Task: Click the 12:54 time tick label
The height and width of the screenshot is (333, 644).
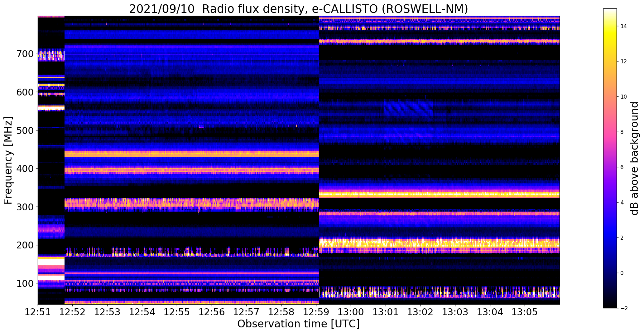Action: (142, 311)
